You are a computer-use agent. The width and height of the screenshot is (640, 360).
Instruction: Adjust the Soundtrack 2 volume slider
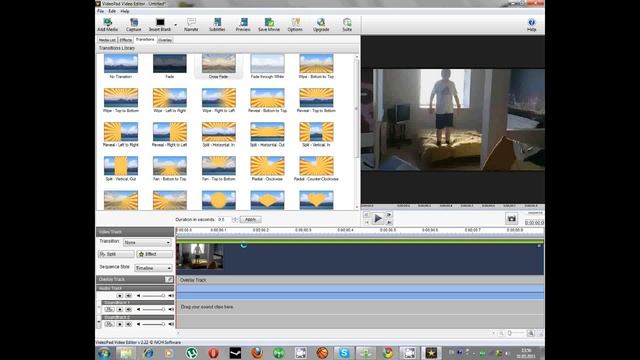(153, 324)
